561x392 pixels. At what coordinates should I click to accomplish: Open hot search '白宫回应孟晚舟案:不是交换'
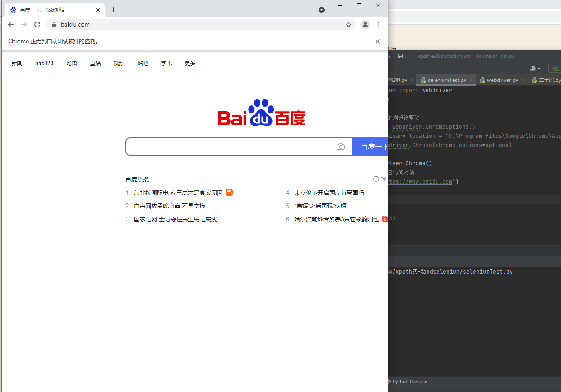(x=170, y=206)
